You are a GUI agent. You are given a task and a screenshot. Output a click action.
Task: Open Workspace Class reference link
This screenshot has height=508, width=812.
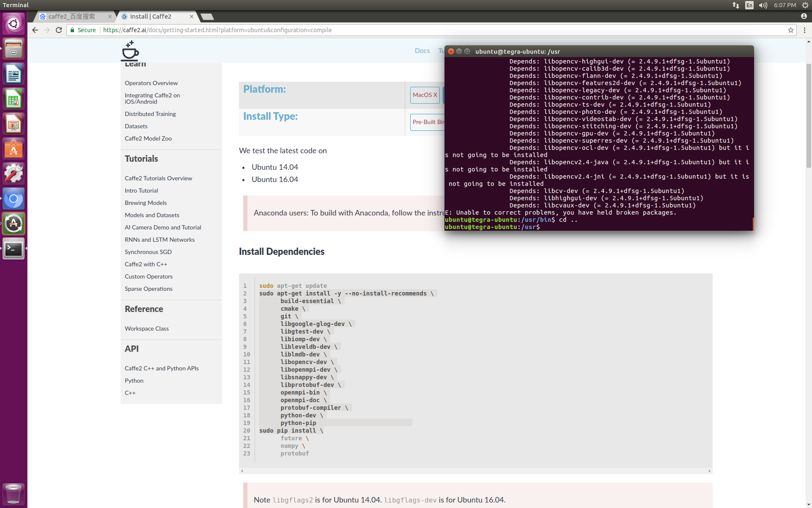pos(146,329)
